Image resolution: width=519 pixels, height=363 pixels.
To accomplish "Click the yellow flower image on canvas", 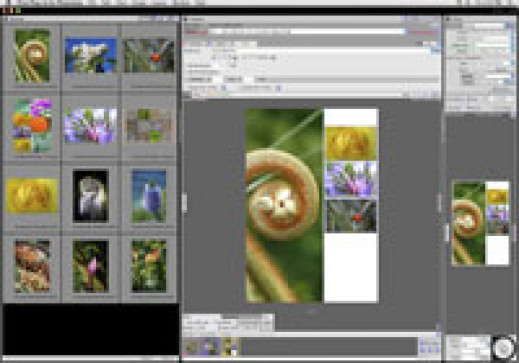I will point(351,143).
